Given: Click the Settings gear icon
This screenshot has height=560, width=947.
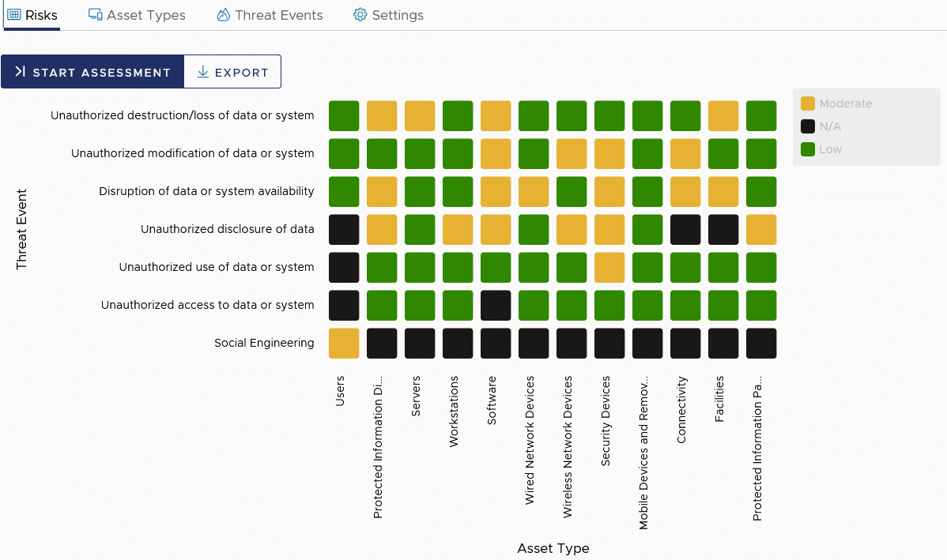Looking at the screenshot, I should pos(360,14).
